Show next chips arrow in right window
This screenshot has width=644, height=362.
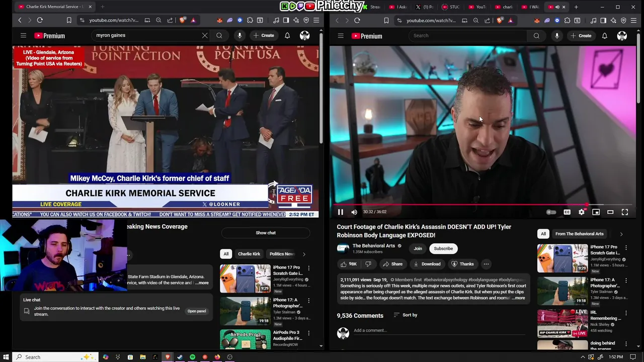click(x=621, y=234)
